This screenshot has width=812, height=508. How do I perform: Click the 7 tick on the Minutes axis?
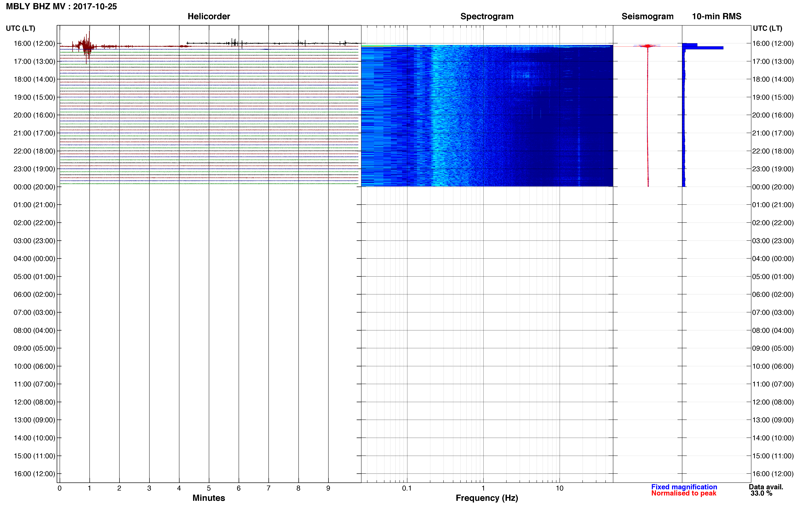coord(269,488)
